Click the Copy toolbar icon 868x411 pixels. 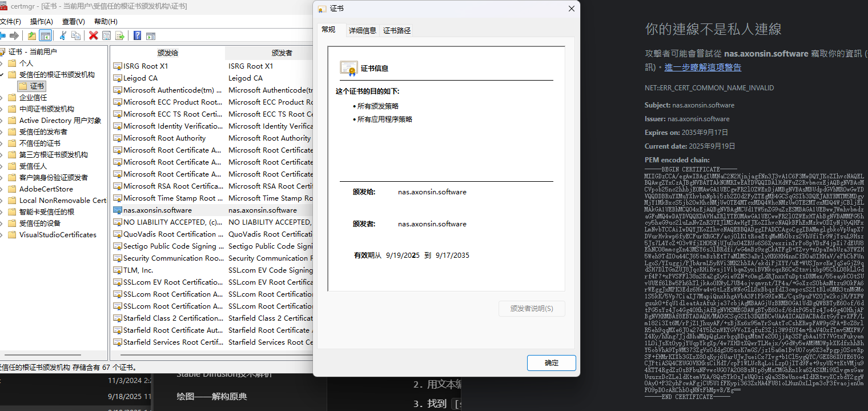(76, 35)
